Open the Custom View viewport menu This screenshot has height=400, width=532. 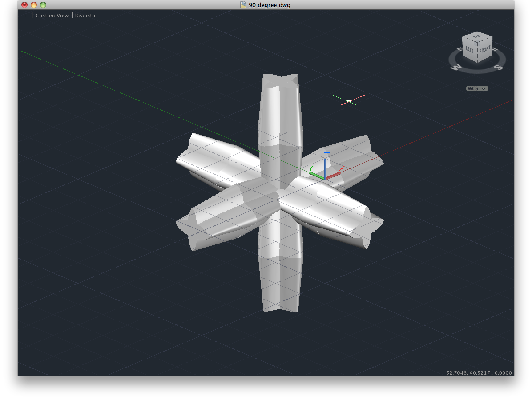point(52,16)
